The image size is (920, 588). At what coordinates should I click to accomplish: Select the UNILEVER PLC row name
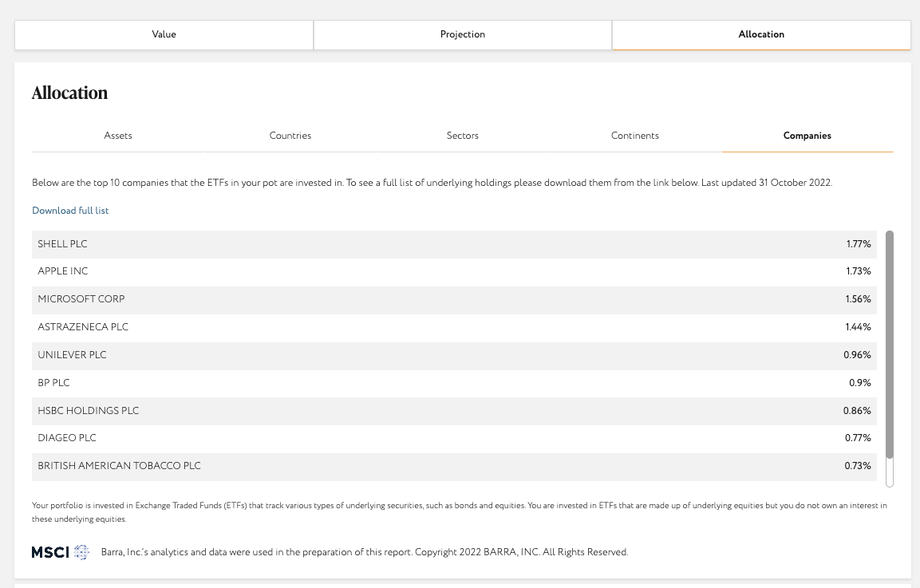click(72, 355)
